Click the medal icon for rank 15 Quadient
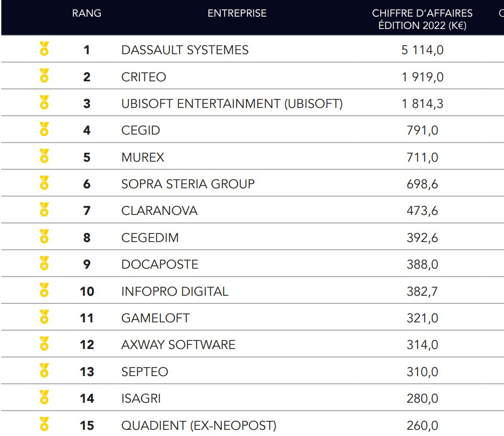The height and width of the screenshot is (436, 504). pos(44,424)
